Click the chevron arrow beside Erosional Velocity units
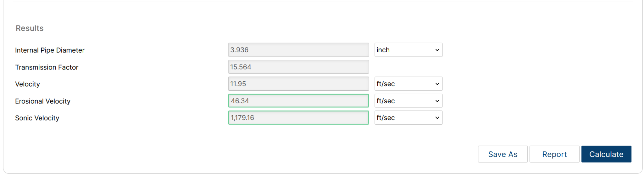Image resolution: width=644 pixels, height=175 pixels. [437, 101]
